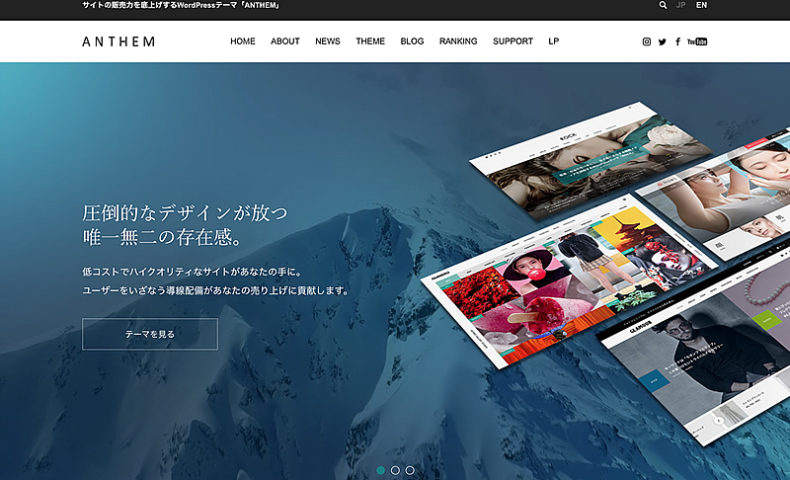The width and height of the screenshot is (790, 480).
Task: Switch language to EN
Action: click(701, 5)
